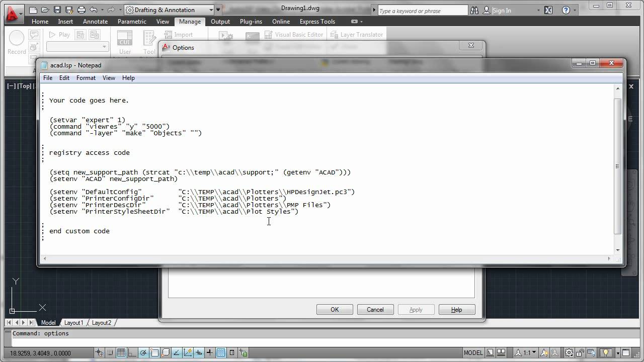Image resolution: width=644 pixels, height=362 pixels.
Task: Expand the Quick Access toolbar customize arrow
Action: [218, 10]
